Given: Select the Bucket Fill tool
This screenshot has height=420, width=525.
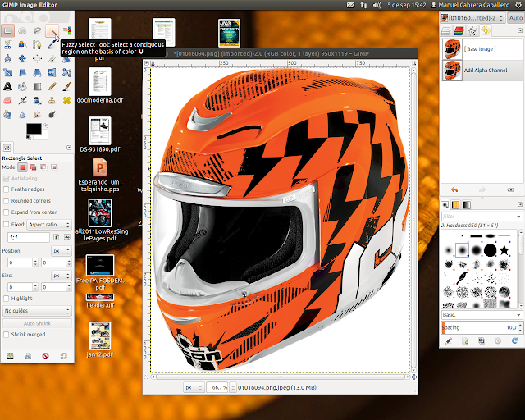Looking at the screenshot, I should pyautogui.click(x=22, y=86).
